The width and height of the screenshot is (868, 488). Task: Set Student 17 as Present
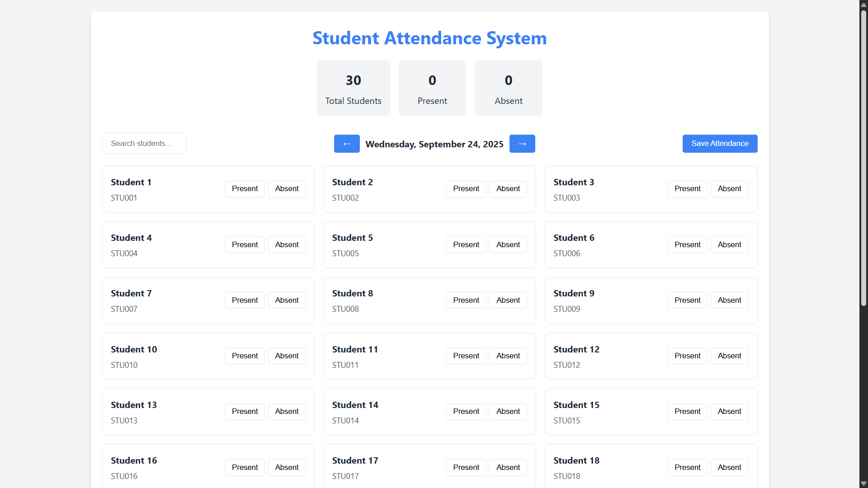[x=466, y=467]
